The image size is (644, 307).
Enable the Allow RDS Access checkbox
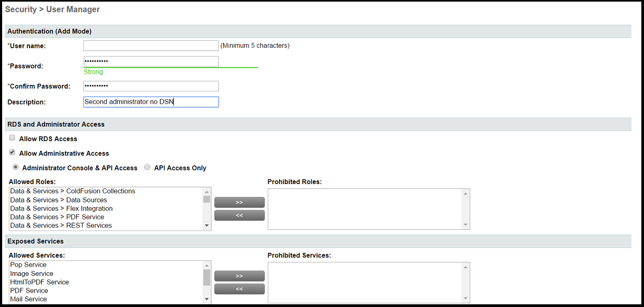[x=12, y=138]
